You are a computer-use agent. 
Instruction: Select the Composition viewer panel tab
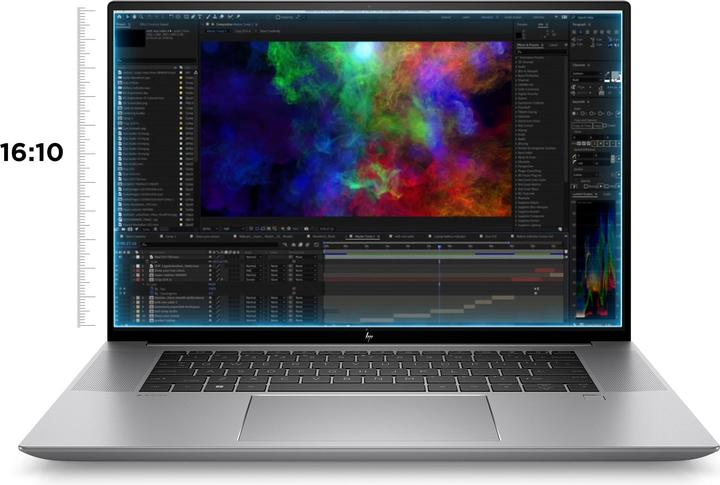(237, 24)
